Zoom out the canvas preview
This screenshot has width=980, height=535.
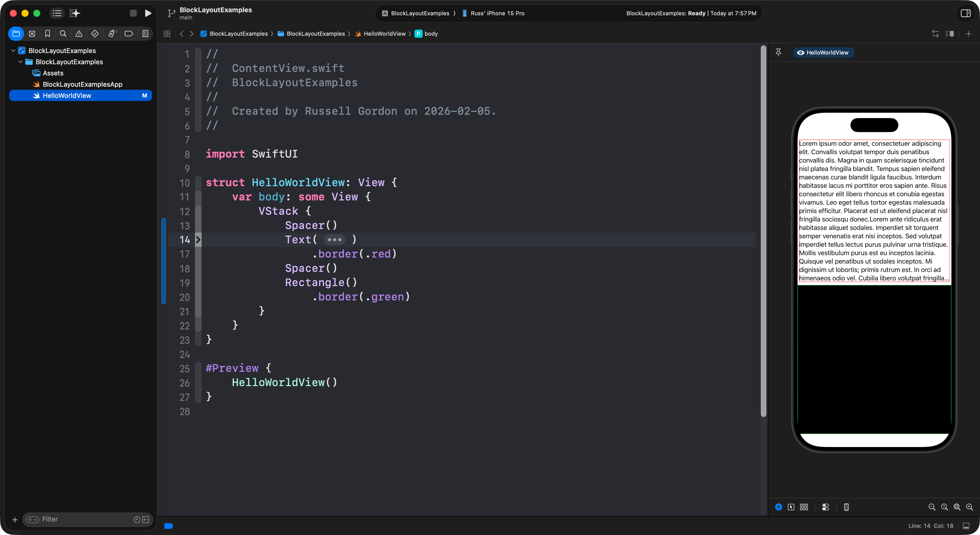point(932,507)
